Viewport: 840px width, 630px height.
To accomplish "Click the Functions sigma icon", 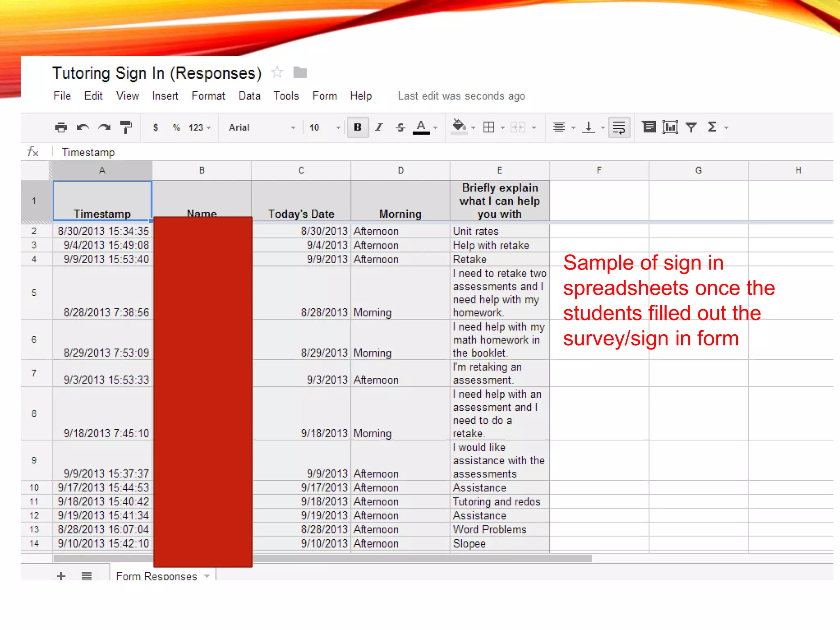I will pyautogui.click(x=712, y=127).
